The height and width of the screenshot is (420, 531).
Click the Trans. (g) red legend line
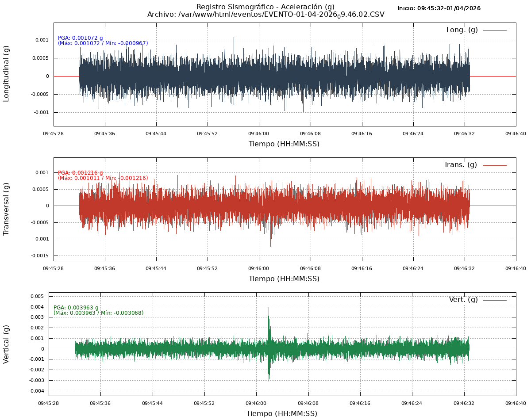pos(494,165)
